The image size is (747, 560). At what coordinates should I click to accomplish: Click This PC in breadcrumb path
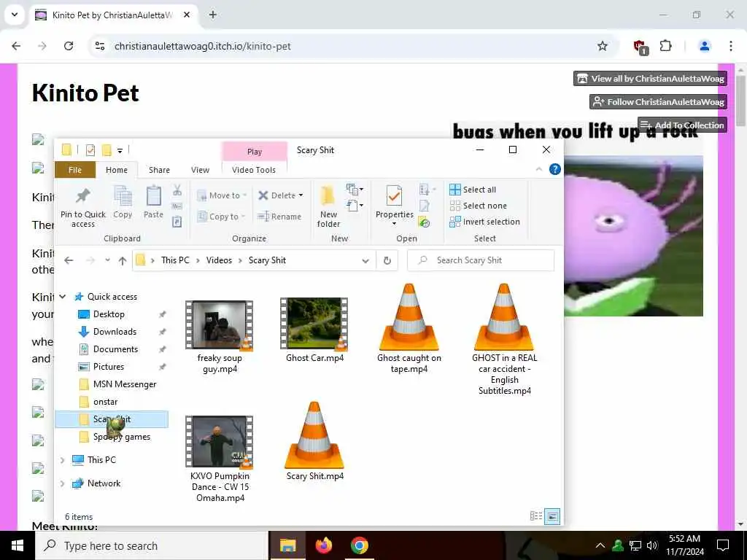[x=175, y=260]
